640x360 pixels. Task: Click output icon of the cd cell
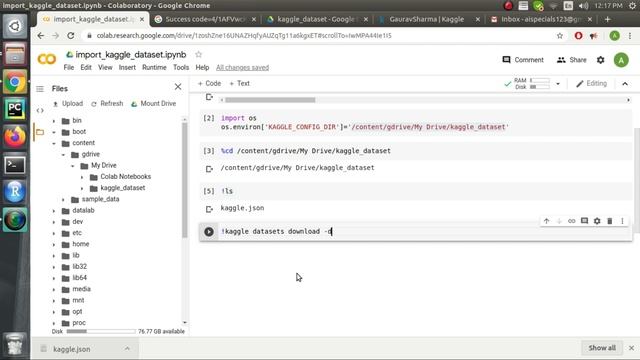tap(209, 169)
